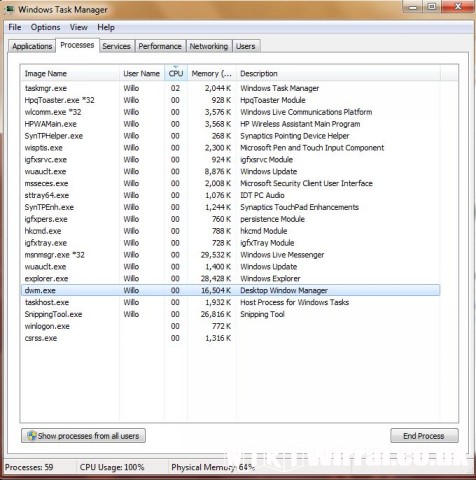The height and width of the screenshot is (480, 476).
Task: Switch to the Applications tab
Action: click(x=32, y=46)
